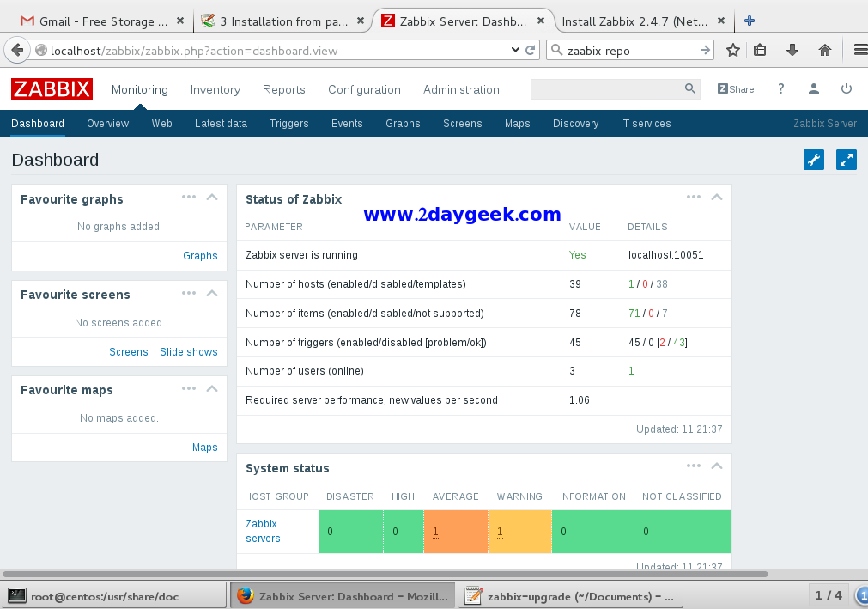Click Average severity count cell
Image resolution: width=868 pixels, height=609 pixels.
point(456,532)
